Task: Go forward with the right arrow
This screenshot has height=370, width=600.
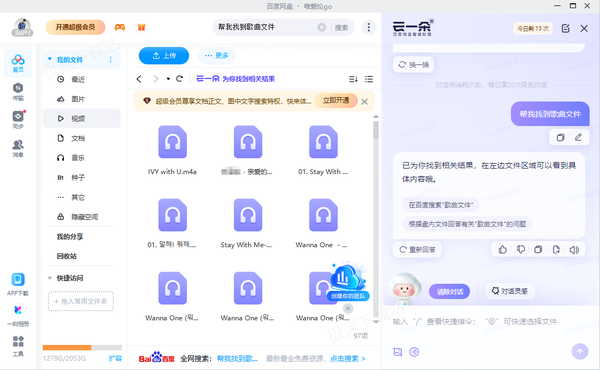Action: click(155, 79)
